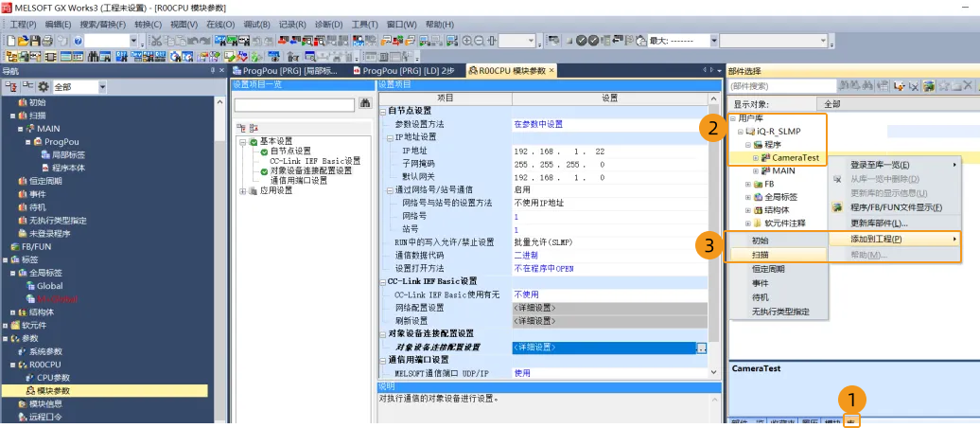Click the Write to PLC icon
Image resolution: width=980 pixels, height=428 pixels.
(x=283, y=41)
